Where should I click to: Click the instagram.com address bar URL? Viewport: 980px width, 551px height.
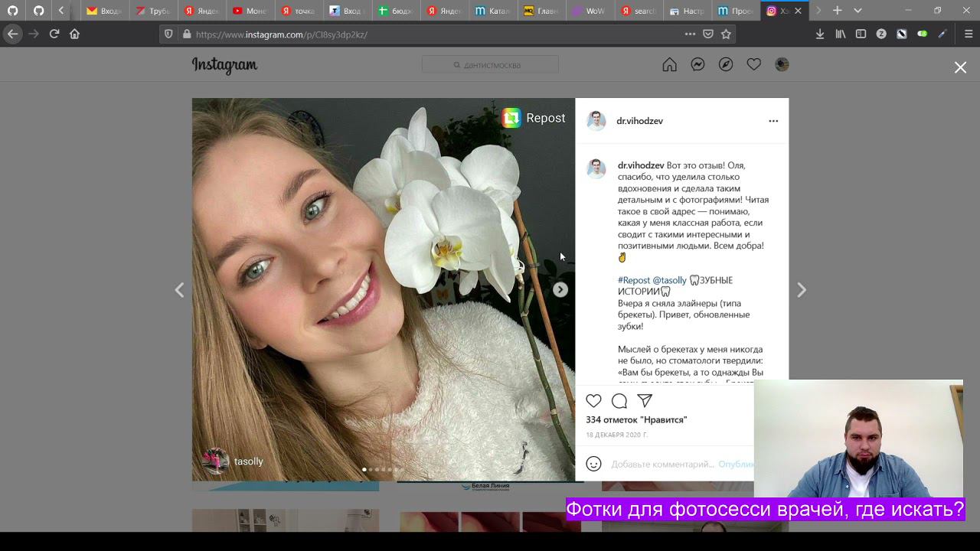pyautogui.click(x=282, y=34)
